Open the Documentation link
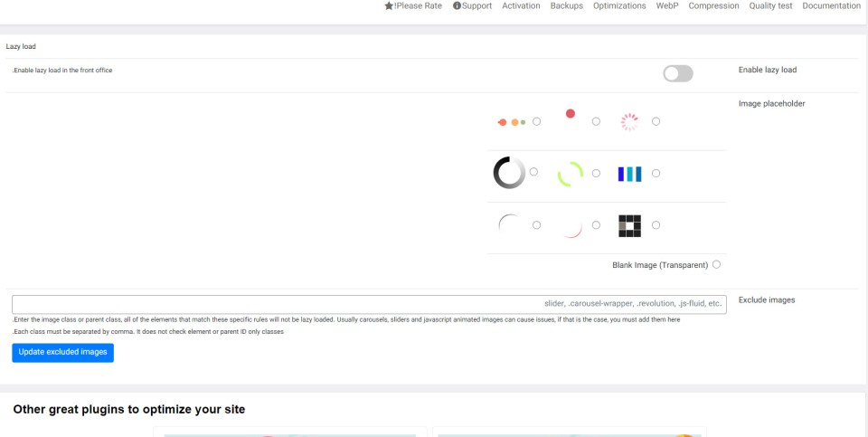The height and width of the screenshot is (437, 868). click(x=831, y=5)
